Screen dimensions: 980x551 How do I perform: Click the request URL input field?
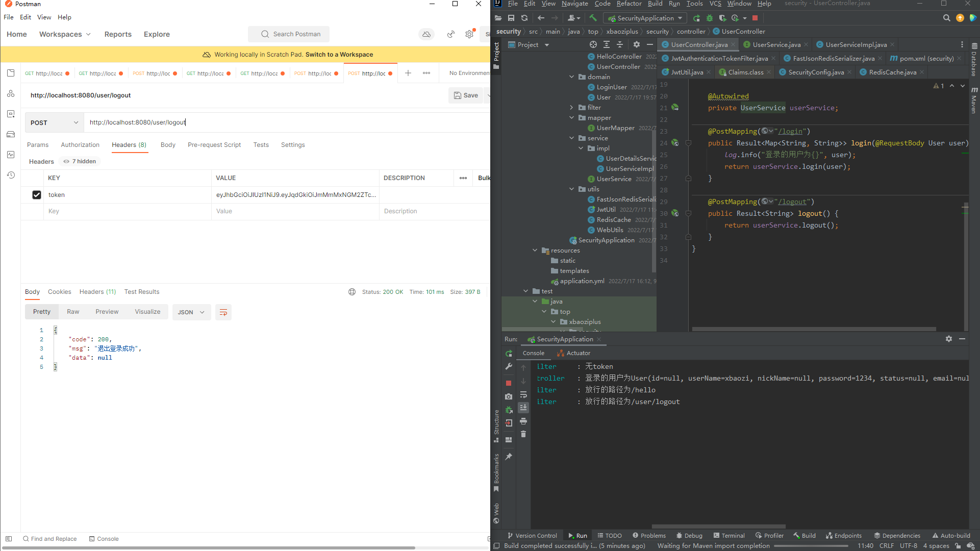287,122
